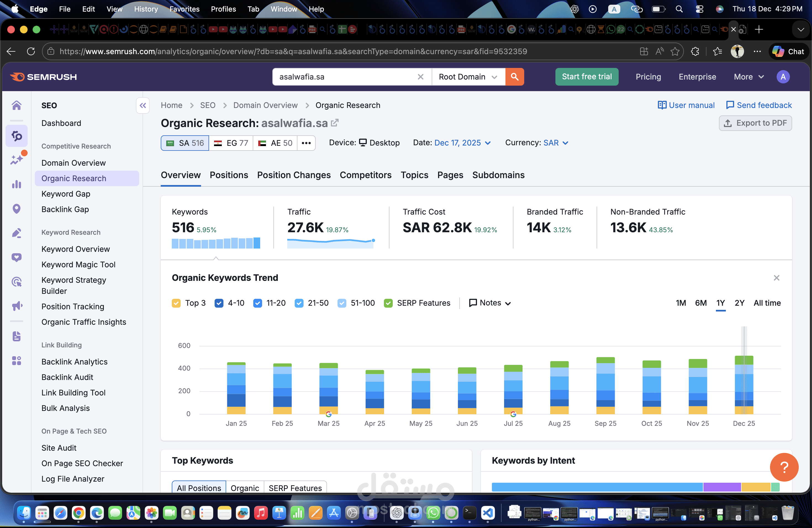Open the Root Domain dropdown
Image resolution: width=812 pixels, height=528 pixels.
(x=468, y=77)
